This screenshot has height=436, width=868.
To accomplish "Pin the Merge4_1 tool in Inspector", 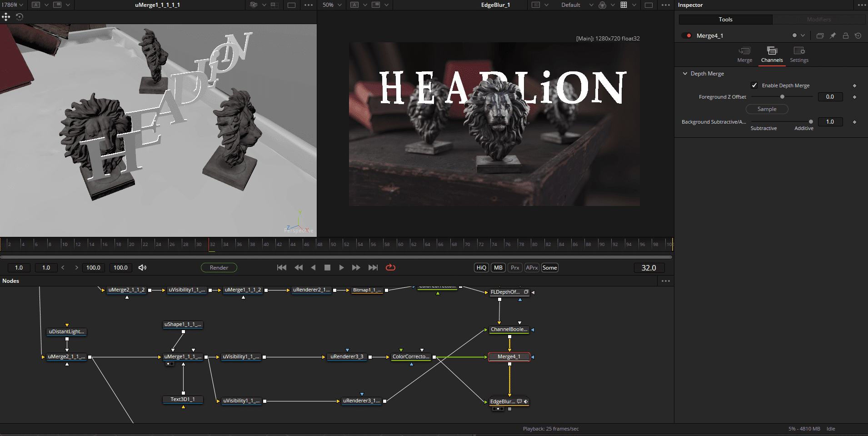I will 833,36.
